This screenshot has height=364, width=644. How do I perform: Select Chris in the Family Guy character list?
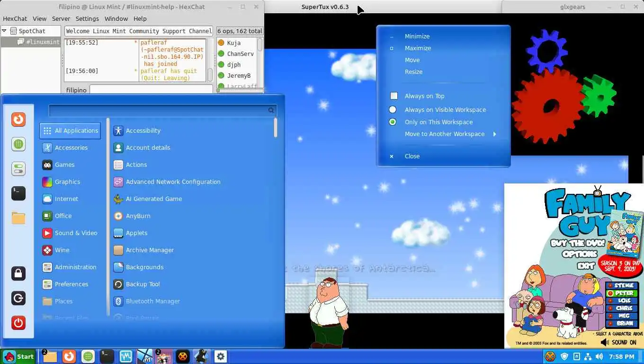tap(621, 308)
